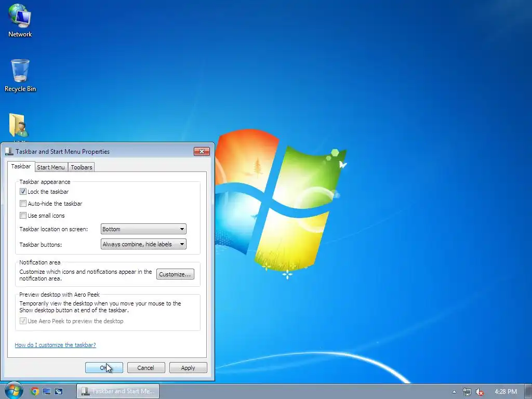Select the Recycle Bin desktop icon
The width and height of the screenshot is (532, 399).
click(20, 76)
